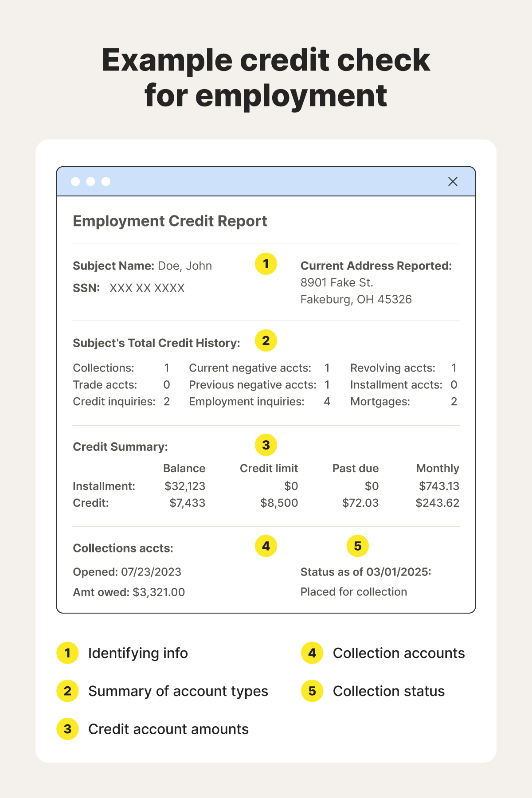532x798 pixels.
Task: Click the leftmost white dot in title bar
Action: pos(76,182)
